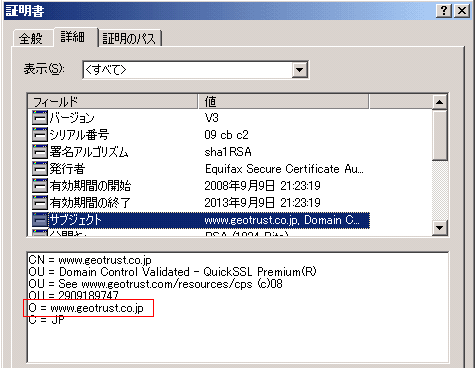Click the 表示(S): label
The width and height of the screenshot is (475, 368).
pos(44,69)
